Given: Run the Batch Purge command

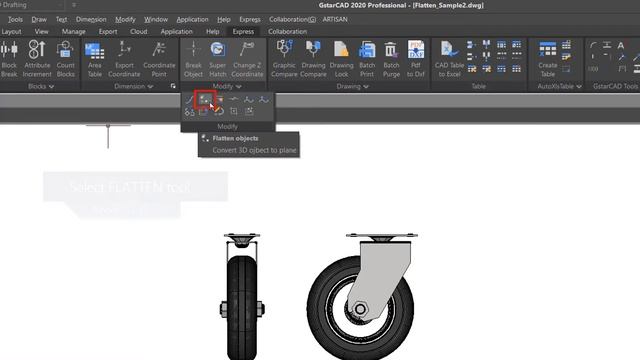Looking at the screenshot, I should [x=391, y=59].
